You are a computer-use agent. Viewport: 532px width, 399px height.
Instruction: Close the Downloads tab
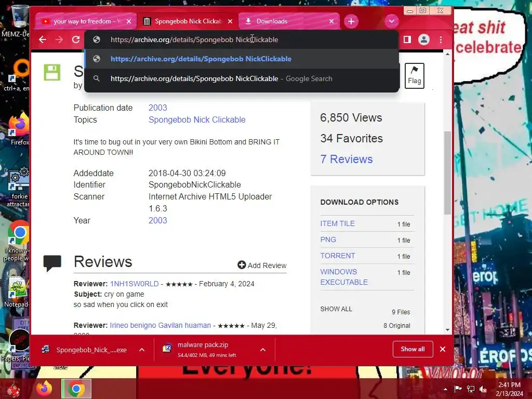(331, 21)
